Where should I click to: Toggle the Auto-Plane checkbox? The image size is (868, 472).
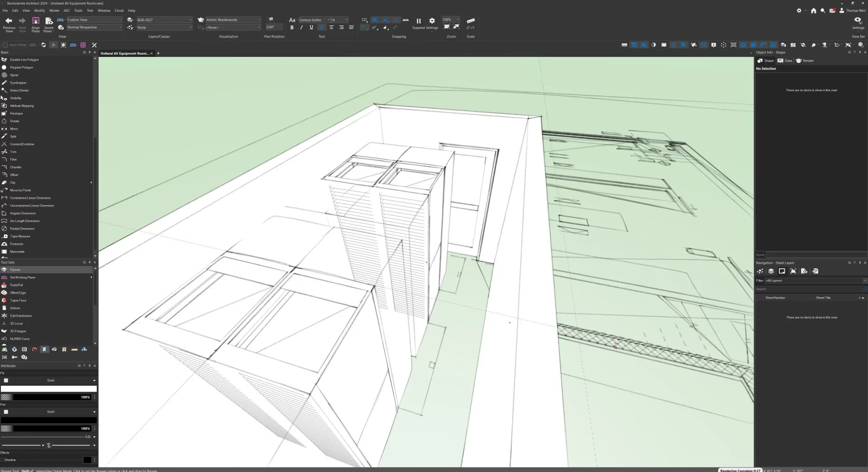point(5,45)
